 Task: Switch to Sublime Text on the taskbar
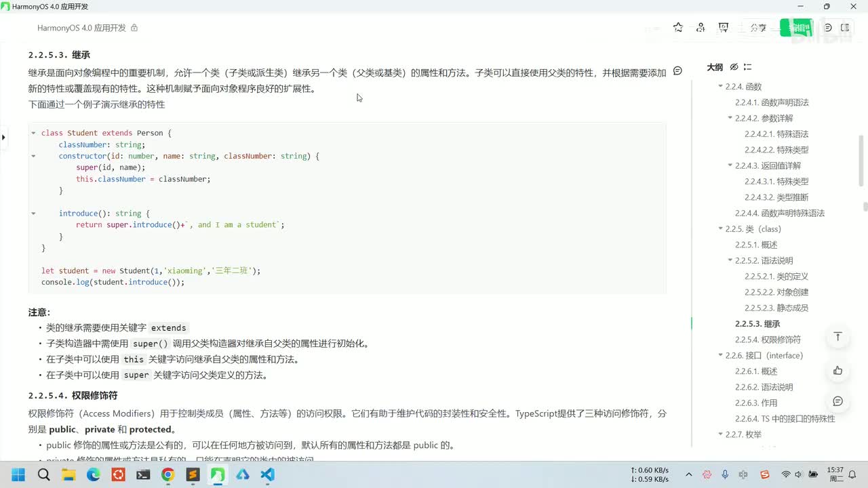[193, 475]
